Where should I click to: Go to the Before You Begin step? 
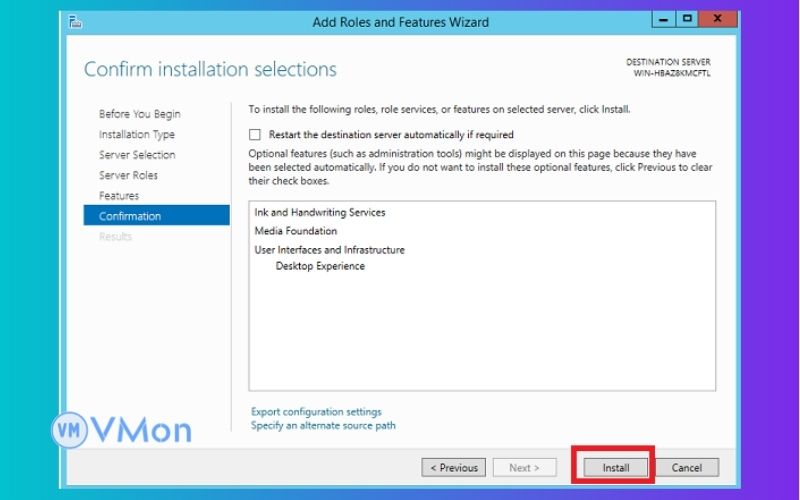point(139,114)
